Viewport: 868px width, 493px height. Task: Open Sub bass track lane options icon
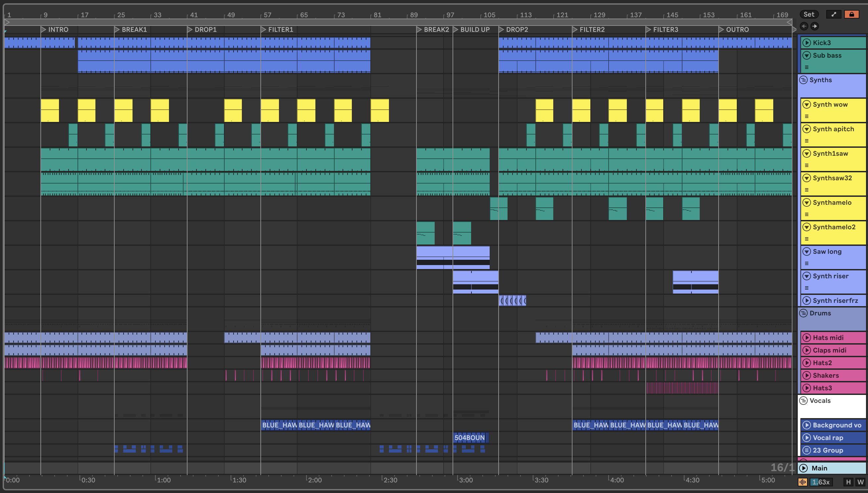point(807,67)
